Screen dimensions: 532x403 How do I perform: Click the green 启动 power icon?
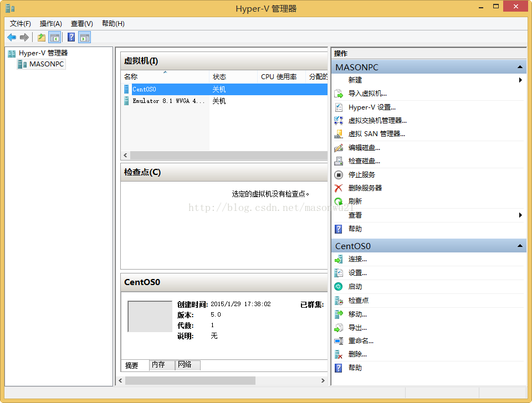click(339, 287)
